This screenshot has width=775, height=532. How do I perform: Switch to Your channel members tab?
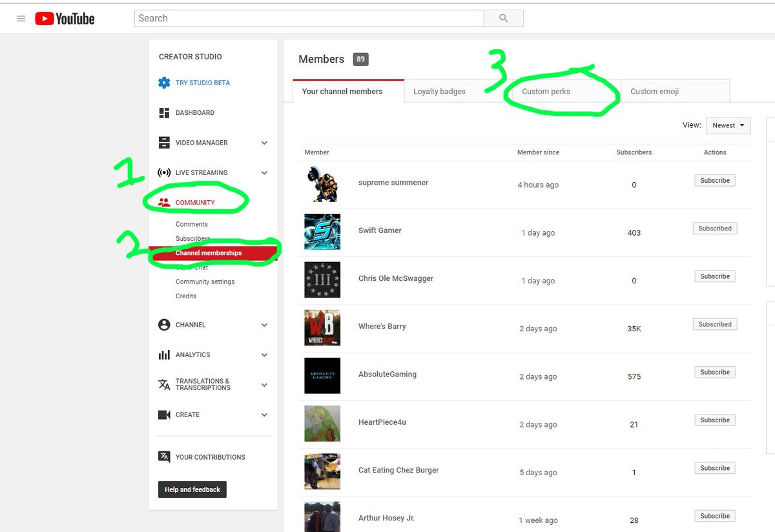click(x=349, y=91)
